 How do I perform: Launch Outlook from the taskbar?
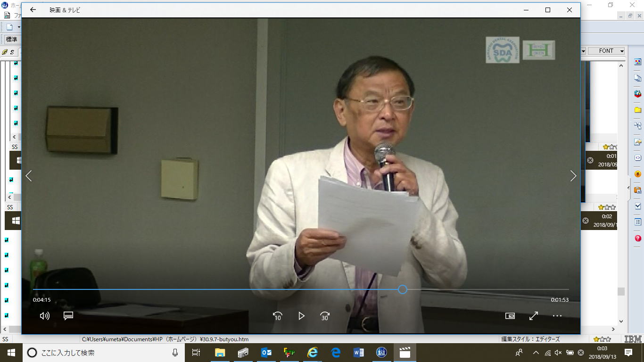pos(266,353)
